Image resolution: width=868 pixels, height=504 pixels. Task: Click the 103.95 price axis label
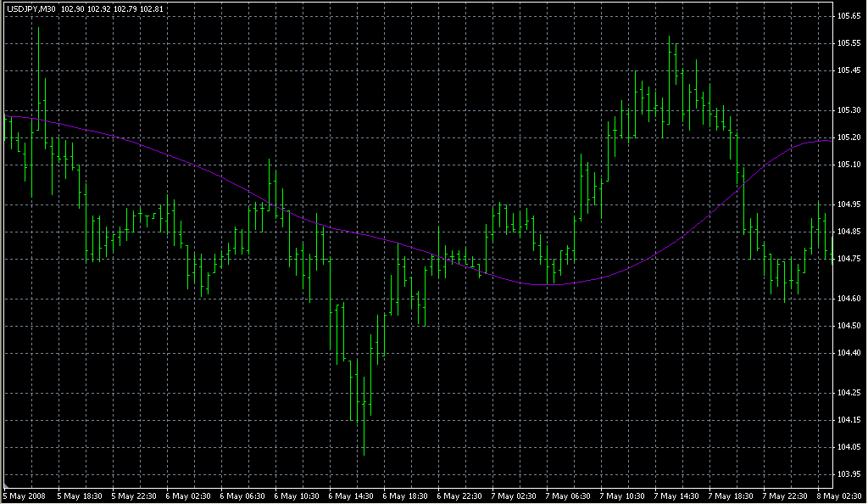(849, 474)
